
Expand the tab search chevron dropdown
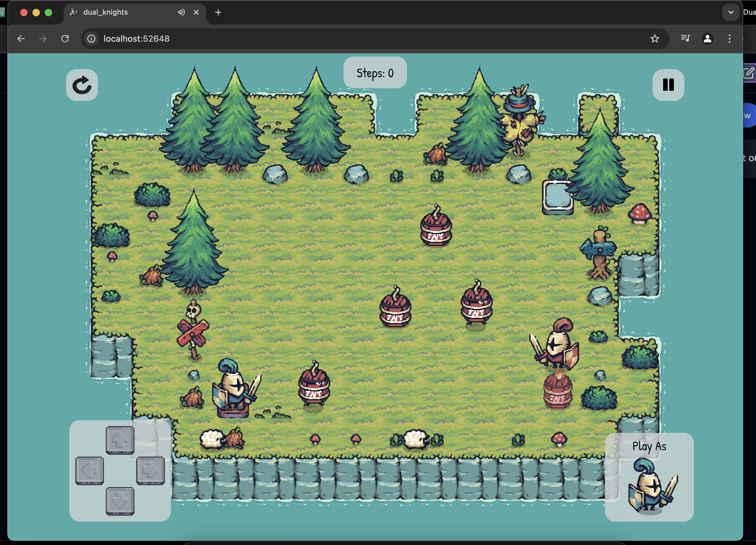click(730, 12)
